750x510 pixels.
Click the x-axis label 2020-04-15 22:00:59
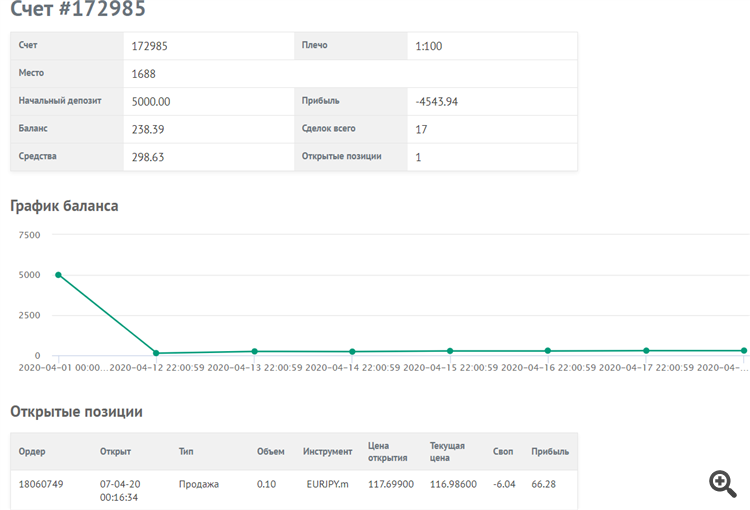(450, 368)
